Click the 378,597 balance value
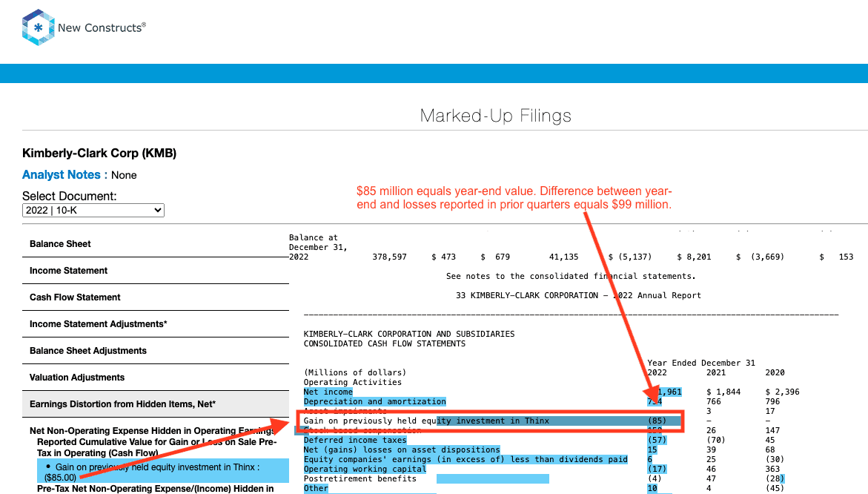Screen dimensions: 868x494 (x=389, y=257)
